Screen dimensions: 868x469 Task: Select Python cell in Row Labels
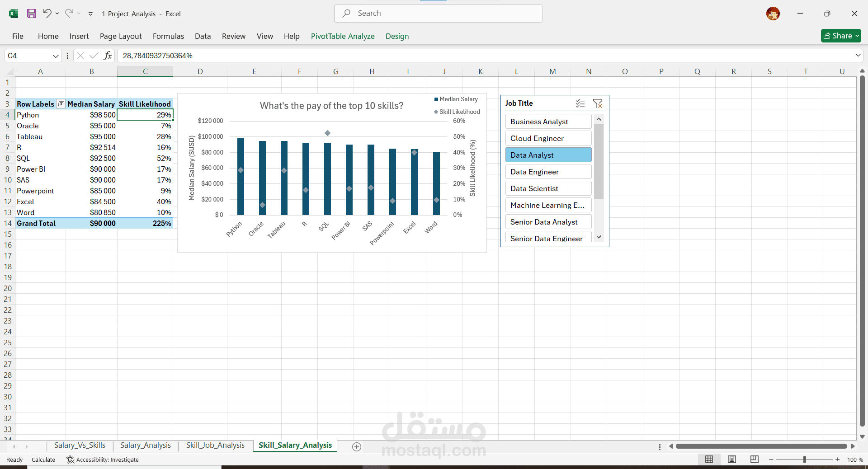click(x=41, y=115)
